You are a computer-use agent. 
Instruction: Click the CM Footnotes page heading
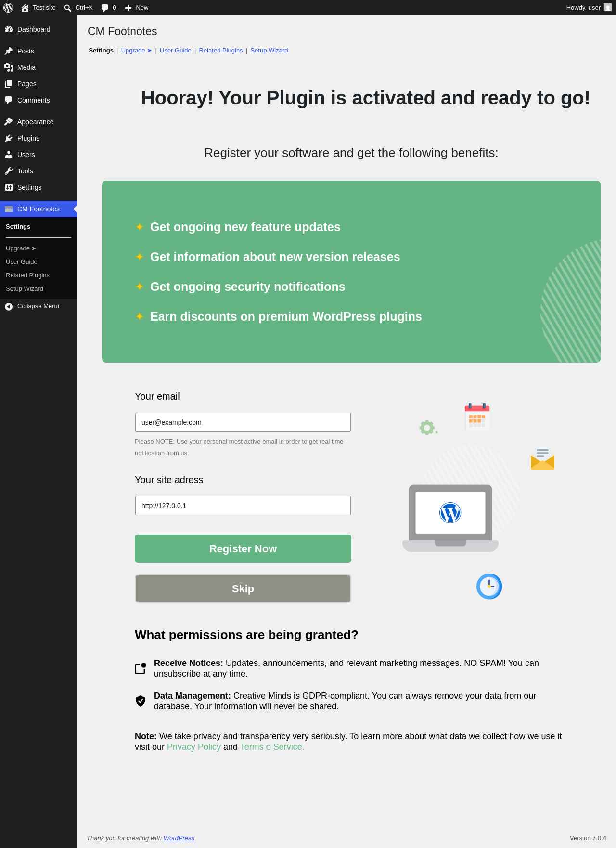122,31
